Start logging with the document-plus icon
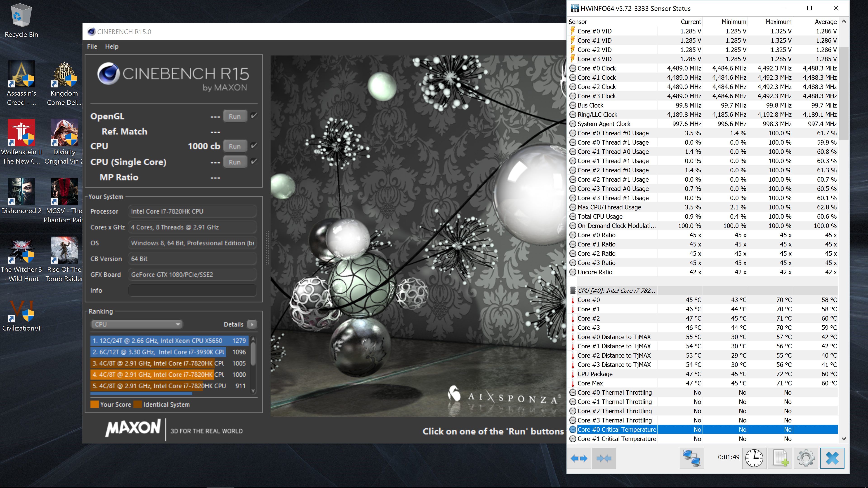Viewport: 868px width, 488px height. point(780,458)
